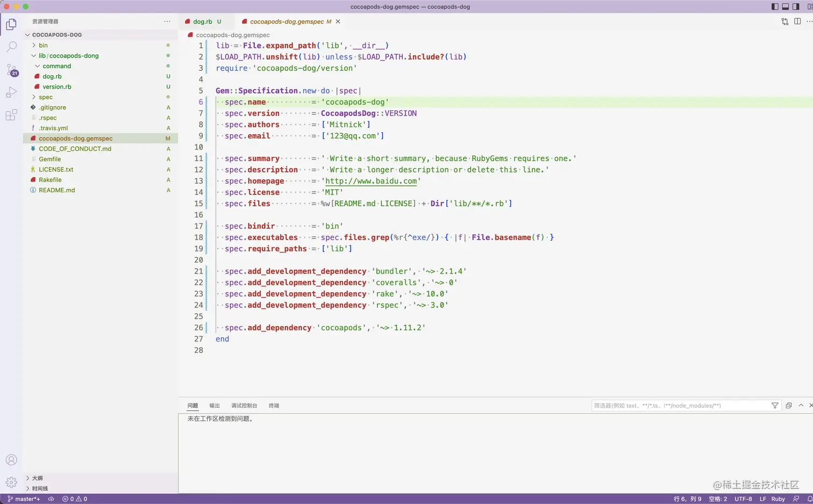Change language mode Ruby
The height and width of the screenshot is (504, 813).
[x=778, y=499]
